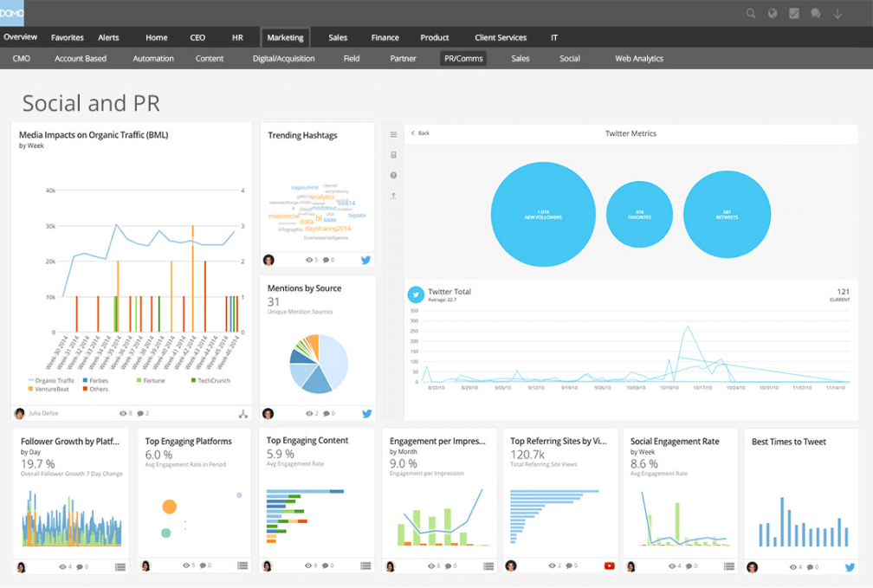
Task: Open the CEO tab
Action: click(197, 38)
